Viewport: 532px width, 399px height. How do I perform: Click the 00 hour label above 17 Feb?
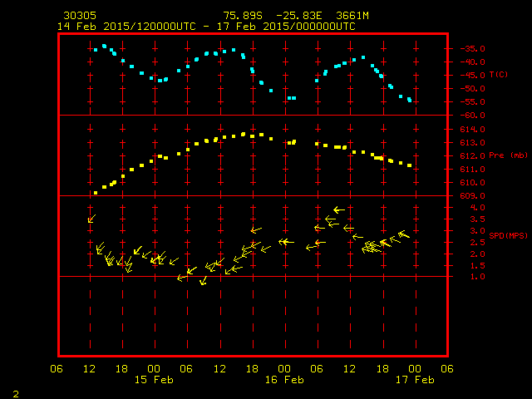pos(415,369)
